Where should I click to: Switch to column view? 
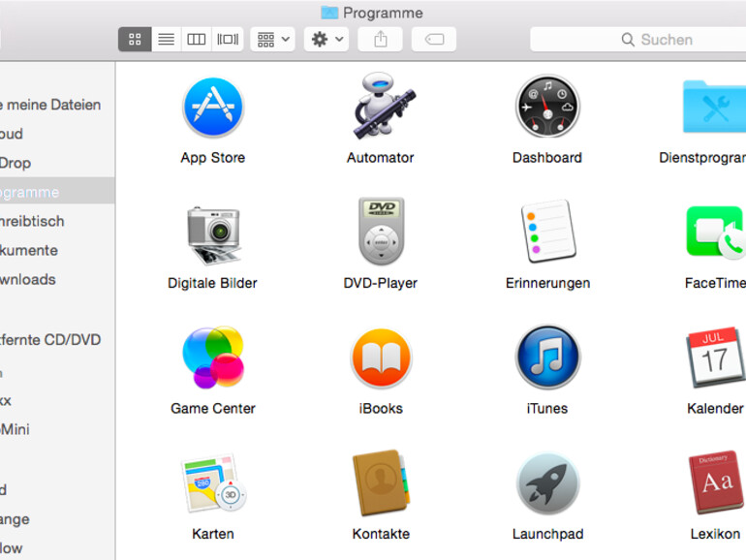(196, 39)
